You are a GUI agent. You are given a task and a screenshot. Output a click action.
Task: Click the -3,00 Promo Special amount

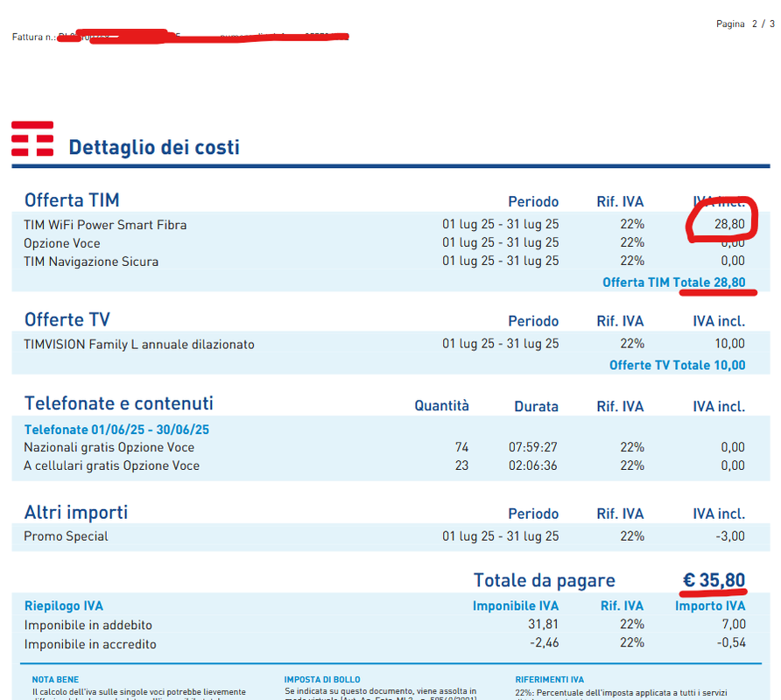click(730, 536)
